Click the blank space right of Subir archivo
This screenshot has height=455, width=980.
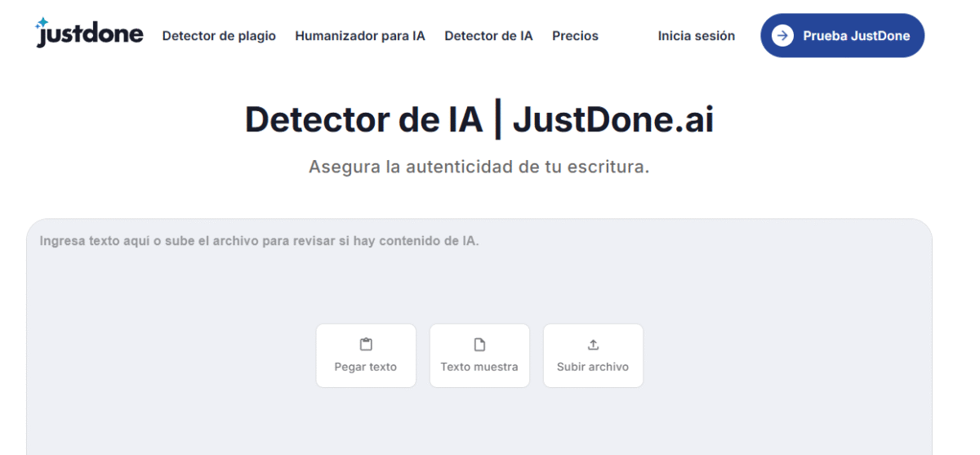point(776,355)
